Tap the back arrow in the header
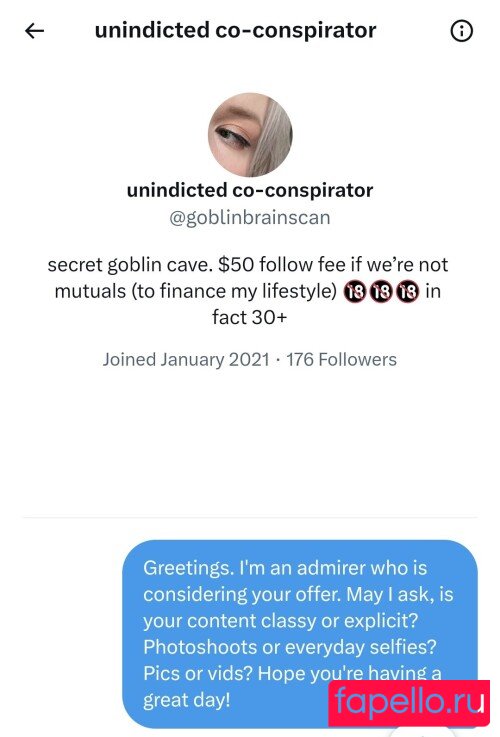This screenshot has width=500, height=737. click(34, 31)
